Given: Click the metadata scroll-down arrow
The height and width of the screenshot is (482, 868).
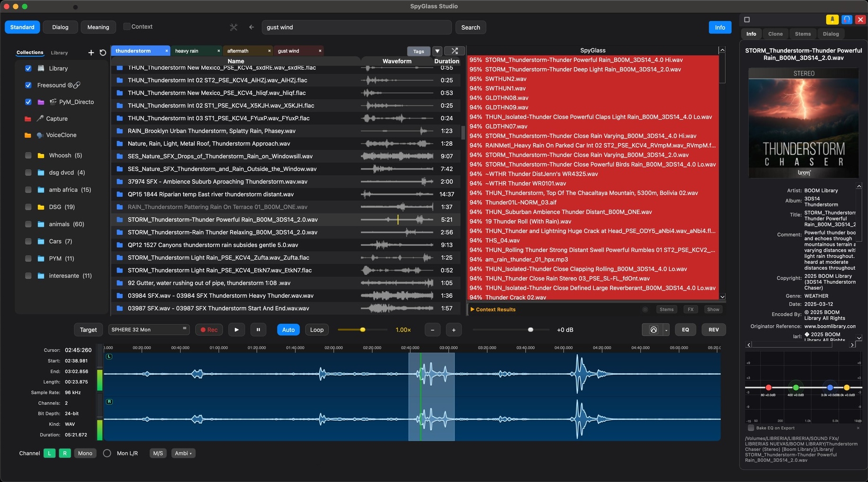Looking at the screenshot, I should (859, 338).
